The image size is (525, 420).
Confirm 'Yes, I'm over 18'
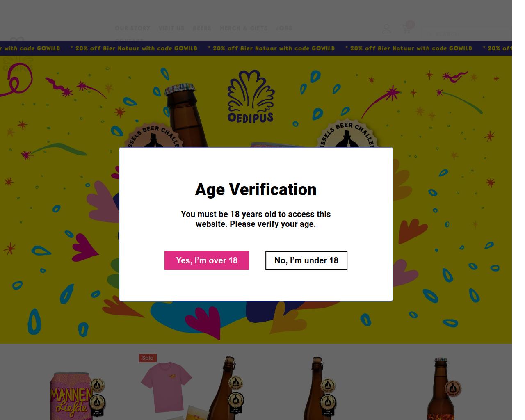207,260
